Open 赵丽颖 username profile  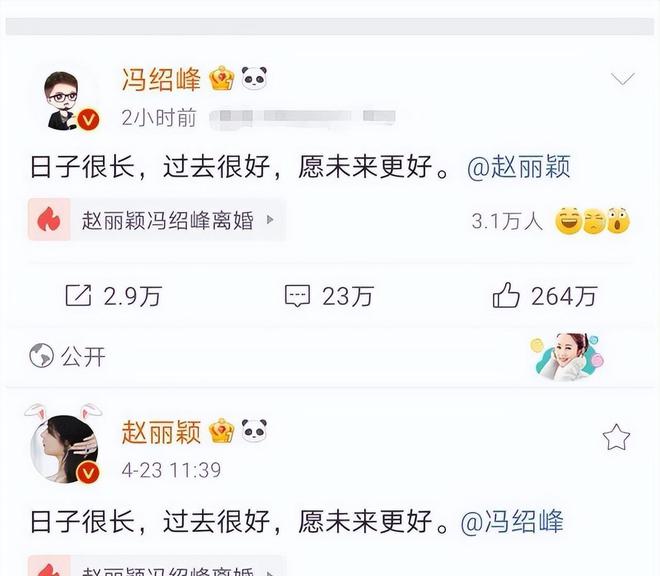click(162, 432)
